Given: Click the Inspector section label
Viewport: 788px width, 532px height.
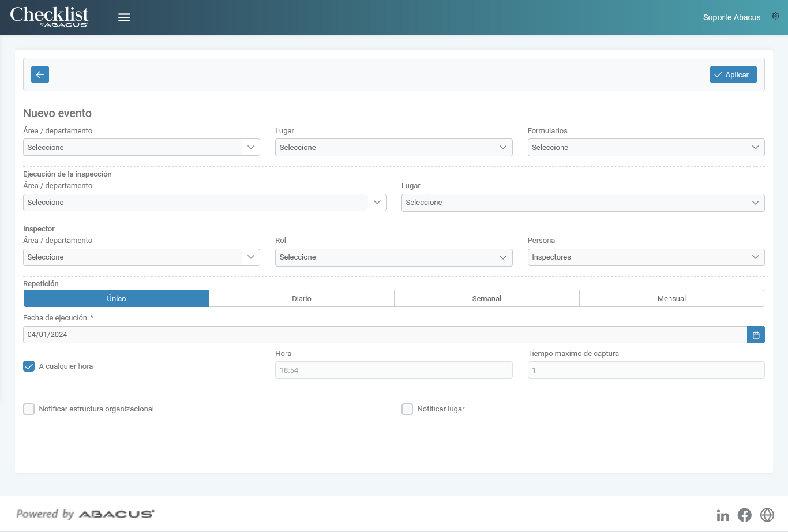Looking at the screenshot, I should point(39,228).
